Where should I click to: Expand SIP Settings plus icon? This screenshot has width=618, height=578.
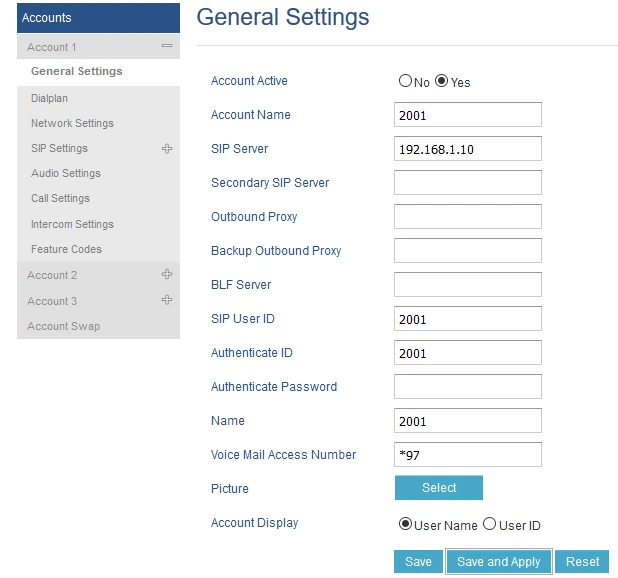[x=166, y=148]
